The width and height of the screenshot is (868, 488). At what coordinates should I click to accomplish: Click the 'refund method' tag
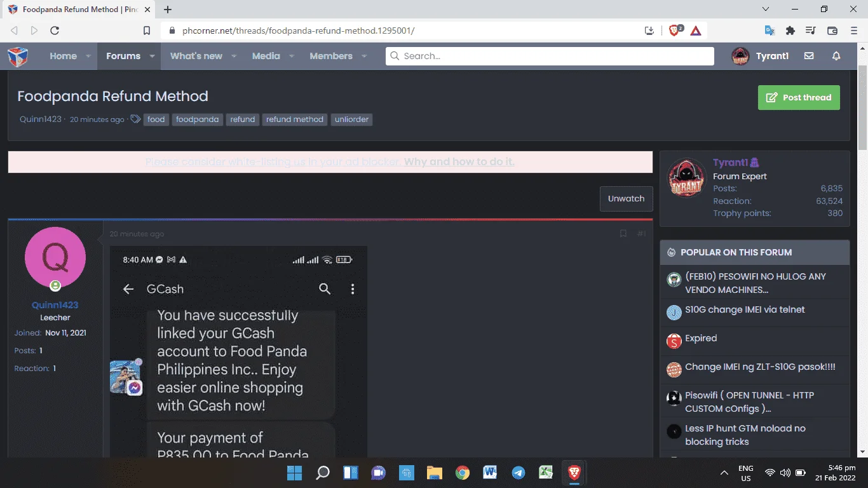[295, 119]
